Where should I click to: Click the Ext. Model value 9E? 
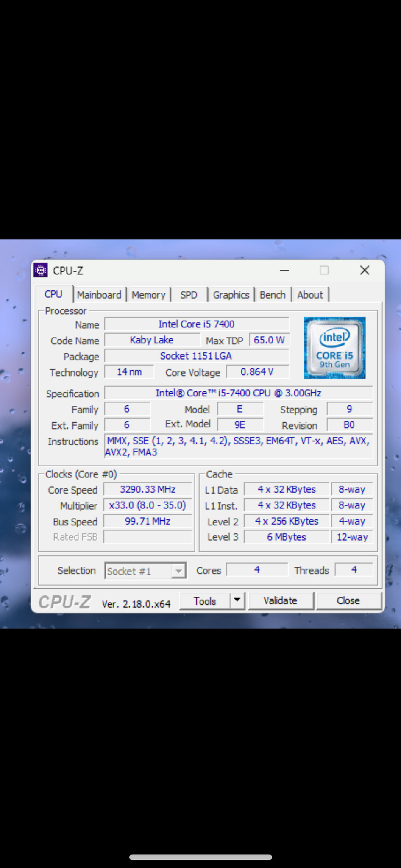240,425
